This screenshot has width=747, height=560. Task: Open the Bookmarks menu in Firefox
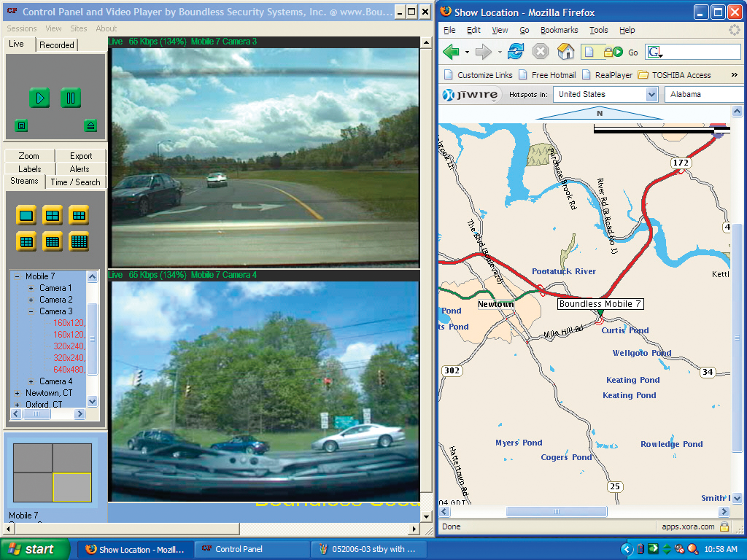click(x=559, y=30)
